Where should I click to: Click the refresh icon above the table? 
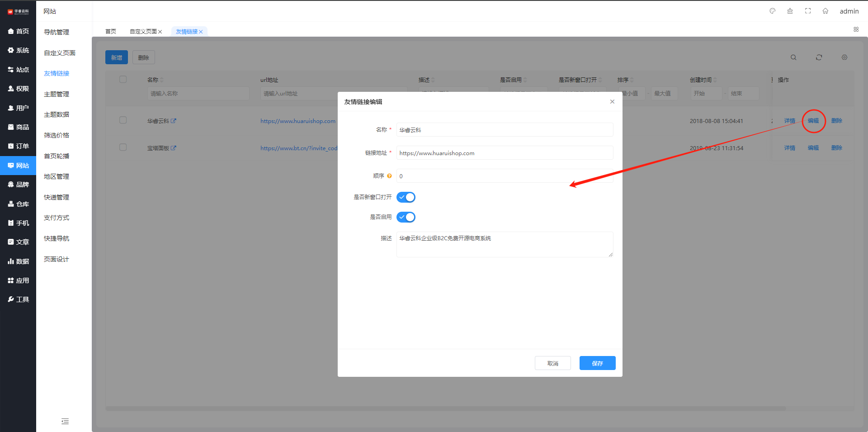point(819,57)
